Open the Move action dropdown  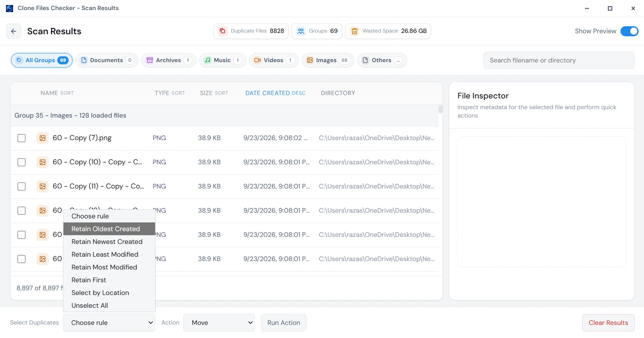(x=219, y=323)
